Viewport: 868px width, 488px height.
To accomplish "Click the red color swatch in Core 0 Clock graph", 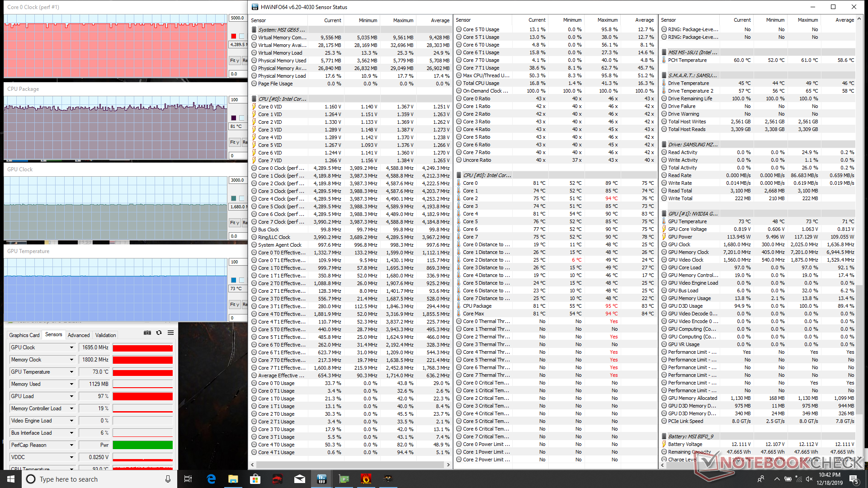I will [x=233, y=36].
